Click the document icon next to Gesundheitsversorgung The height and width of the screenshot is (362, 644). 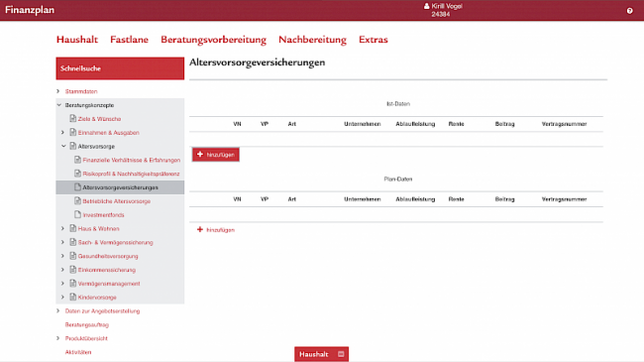tap(72, 256)
